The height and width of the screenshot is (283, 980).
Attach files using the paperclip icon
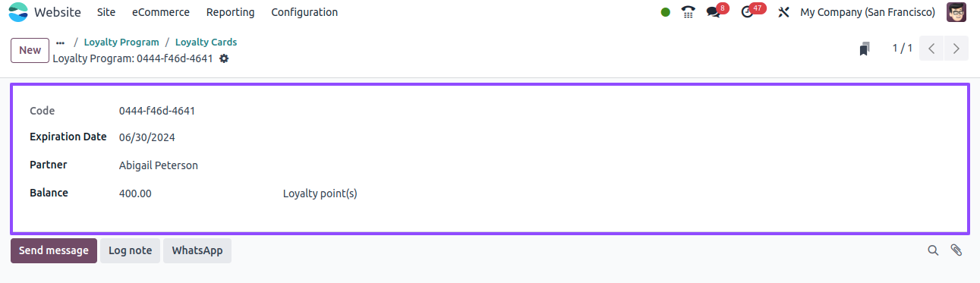pyautogui.click(x=956, y=250)
